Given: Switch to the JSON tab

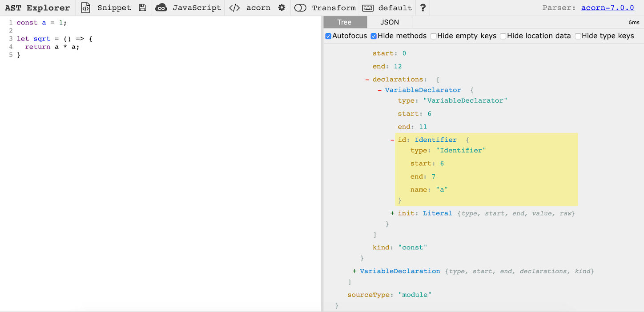Looking at the screenshot, I should pyautogui.click(x=390, y=22).
